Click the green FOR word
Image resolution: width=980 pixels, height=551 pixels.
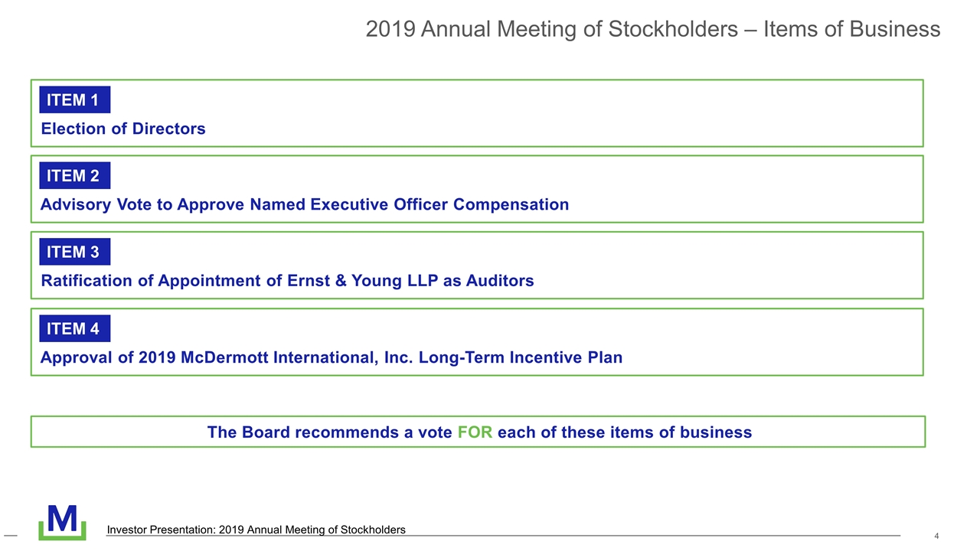coord(475,432)
